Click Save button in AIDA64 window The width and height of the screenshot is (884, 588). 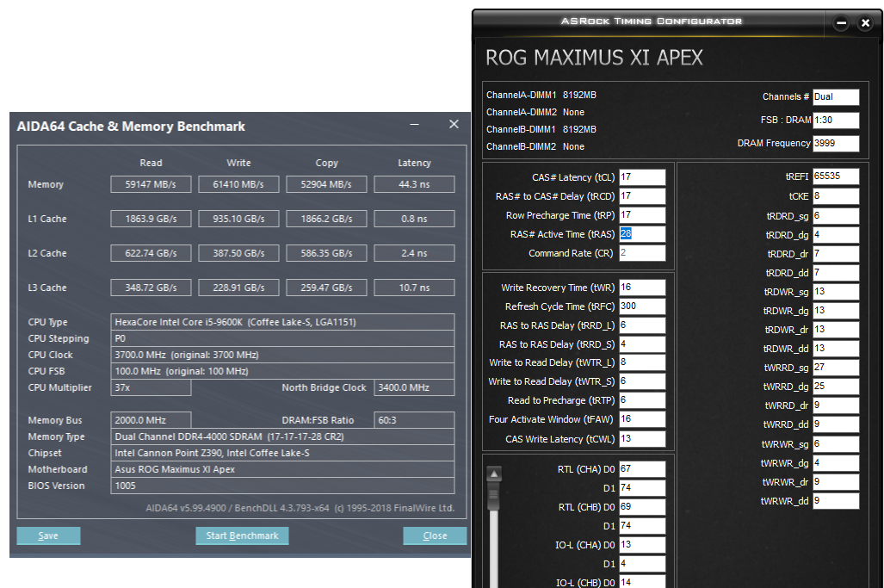pyautogui.click(x=48, y=535)
